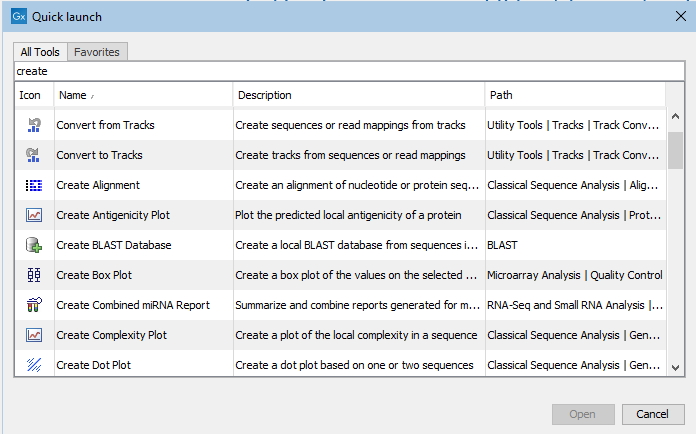The image size is (696, 434).
Task: Click "Create tracks from sequences or read mappings"
Action: [350, 155]
